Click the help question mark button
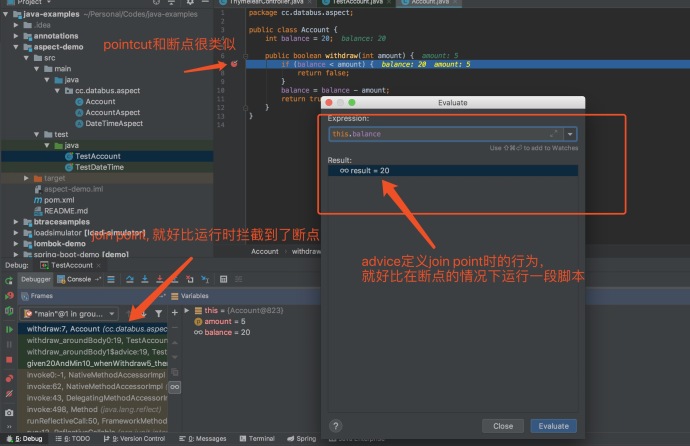Image resolution: width=690 pixels, height=446 pixels. [x=336, y=426]
